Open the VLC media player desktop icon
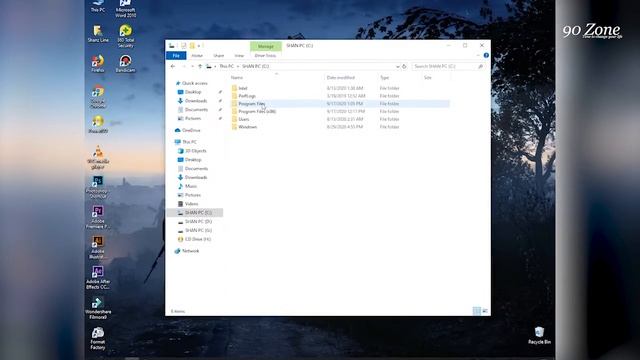The height and width of the screenshot is (360, 640). click(x=98, y=157)
